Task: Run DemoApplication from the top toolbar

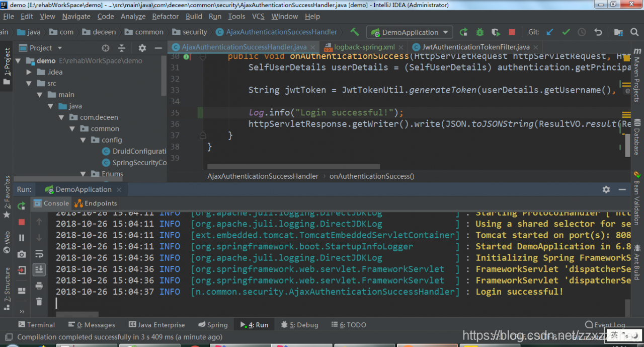Action: click(463, 32)
